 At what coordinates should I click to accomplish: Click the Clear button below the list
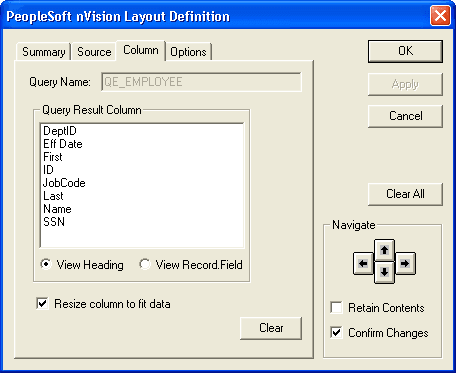coord(271,328)
